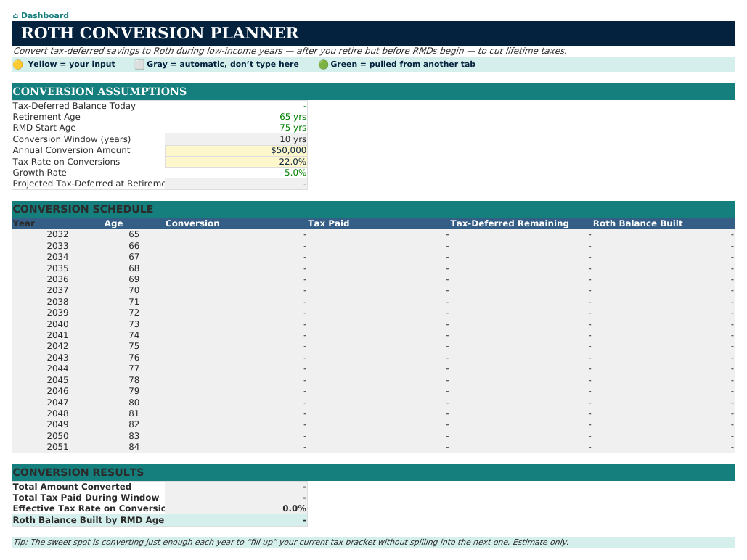Select the age 84 cell
Viewport: 747px width, 560px height.
pyautogui.click(x=134, y=447)
